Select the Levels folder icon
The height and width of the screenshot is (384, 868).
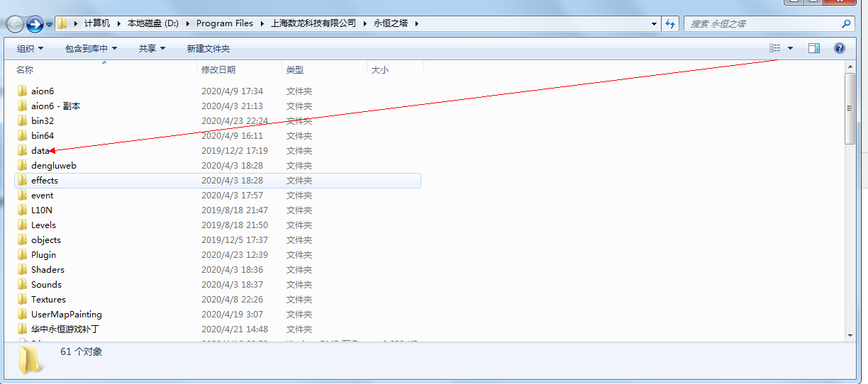click(23, 225)
